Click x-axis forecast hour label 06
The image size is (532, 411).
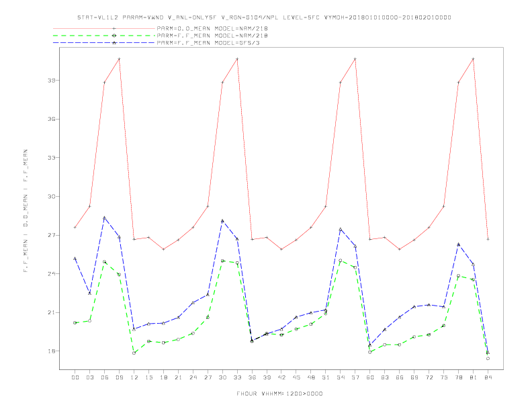click(x=105, y=377)
